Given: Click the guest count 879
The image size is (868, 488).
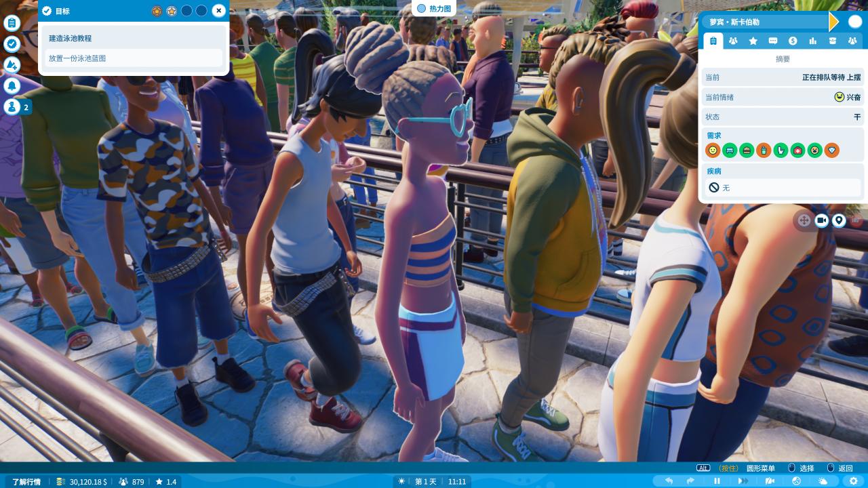Looking at the screenshot, I should 132,482.
